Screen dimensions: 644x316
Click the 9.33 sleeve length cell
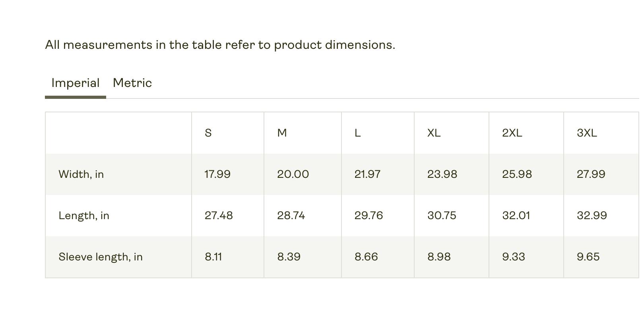[x=514, y=257]
